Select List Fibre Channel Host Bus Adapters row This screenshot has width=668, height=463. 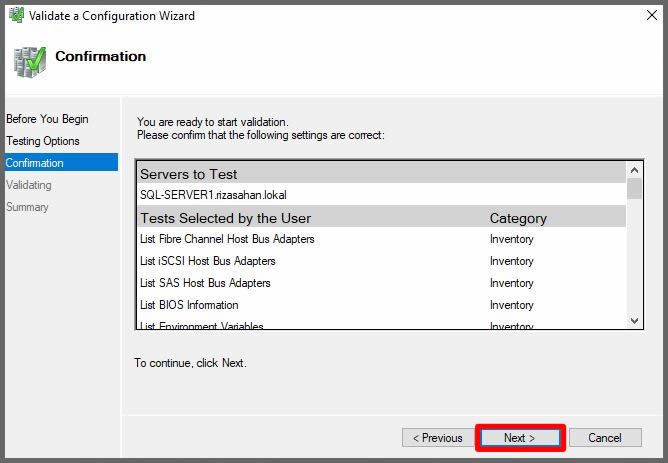[x=227, y=239]
